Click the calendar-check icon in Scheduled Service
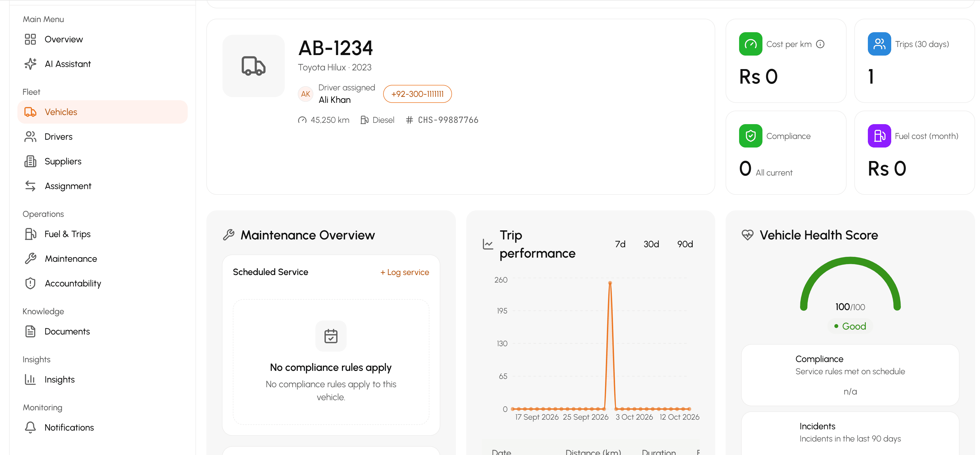The height and width of the screenshot is (455, 980). [x=330, y=336]
